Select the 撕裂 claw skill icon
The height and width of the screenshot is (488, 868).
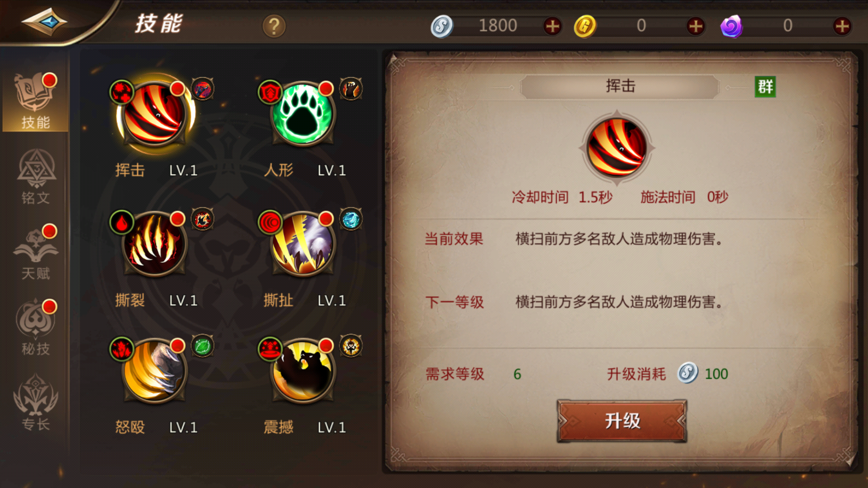[x=155, y=244]
